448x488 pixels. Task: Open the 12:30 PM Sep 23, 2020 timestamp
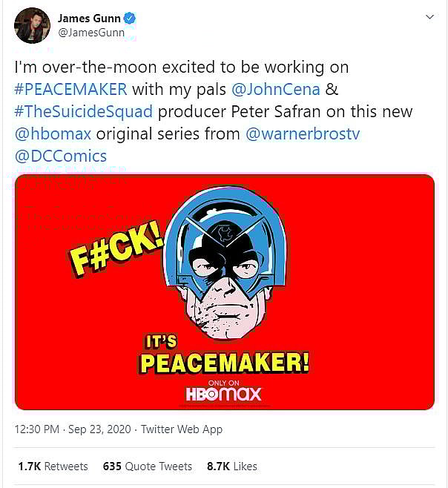pyautogui.click(x=70, y=429)
